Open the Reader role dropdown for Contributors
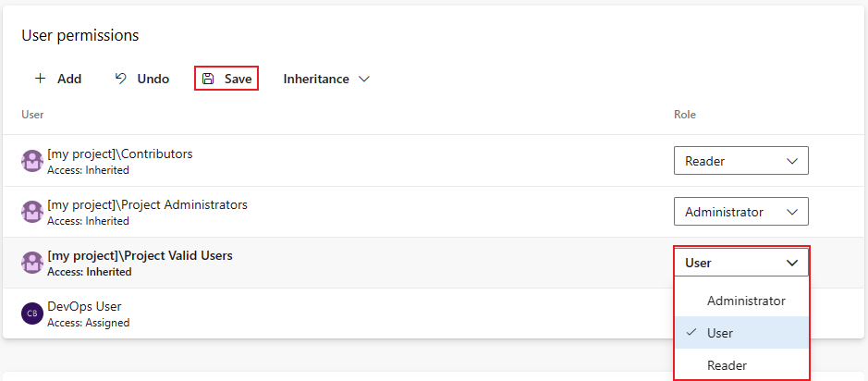The width and height of the screenshot is (868, 381). pos(740,161)
